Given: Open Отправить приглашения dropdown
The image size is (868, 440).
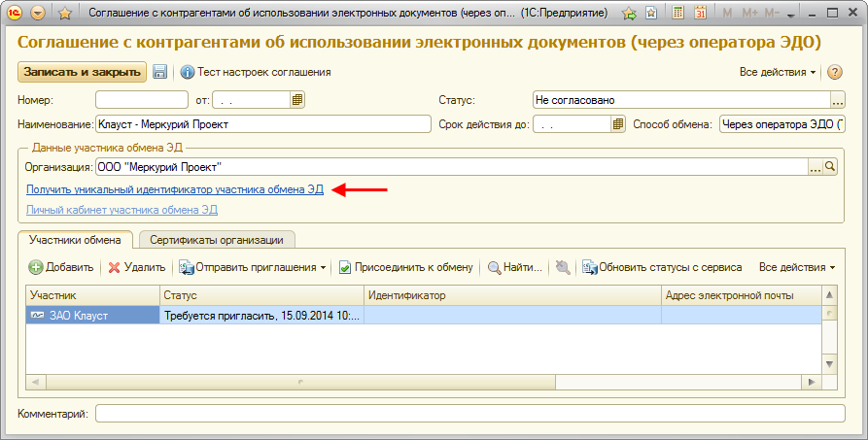Looking at the screenshot, I should pos(253,267).
